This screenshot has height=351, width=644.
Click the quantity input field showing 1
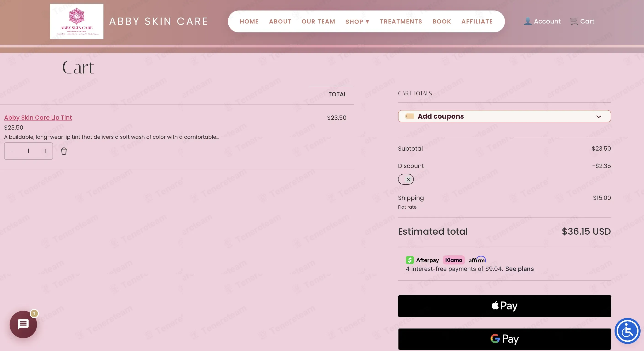point(29,151)
